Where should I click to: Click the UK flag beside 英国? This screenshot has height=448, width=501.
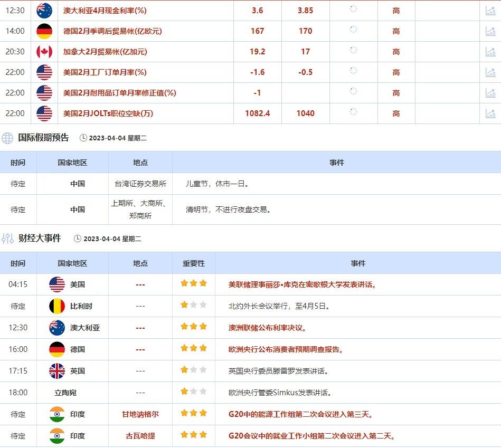point(57,371)
